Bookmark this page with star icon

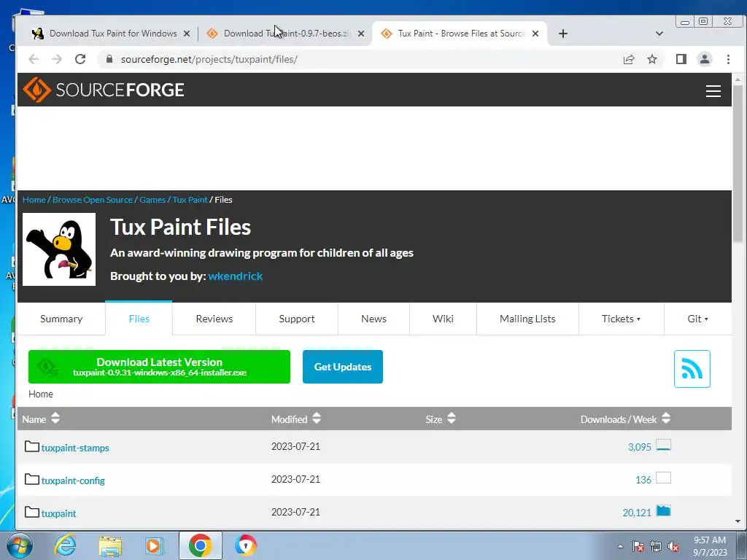coord(651,59)
